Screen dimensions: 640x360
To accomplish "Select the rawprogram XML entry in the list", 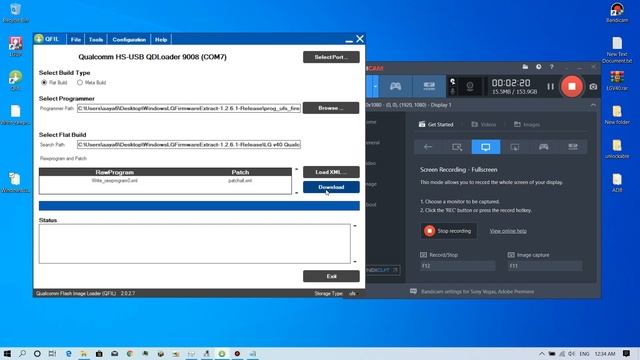I will pyautogui.click(x=114, y=180).
